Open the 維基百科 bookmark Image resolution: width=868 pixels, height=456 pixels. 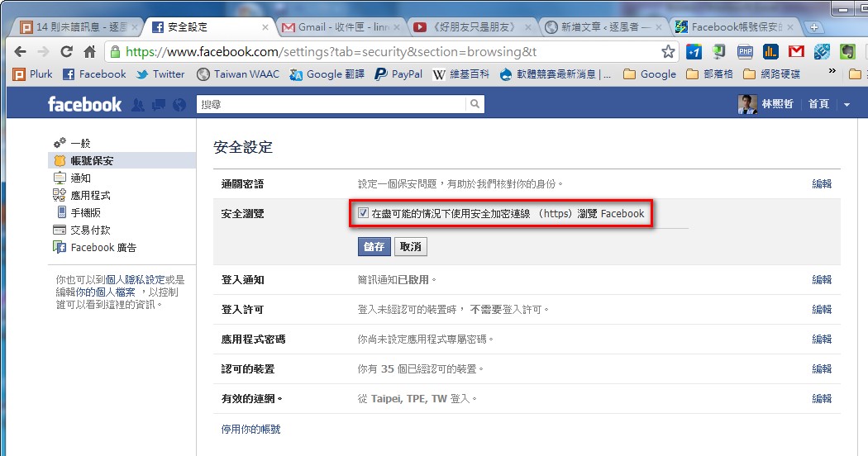(x=460, y=74)
